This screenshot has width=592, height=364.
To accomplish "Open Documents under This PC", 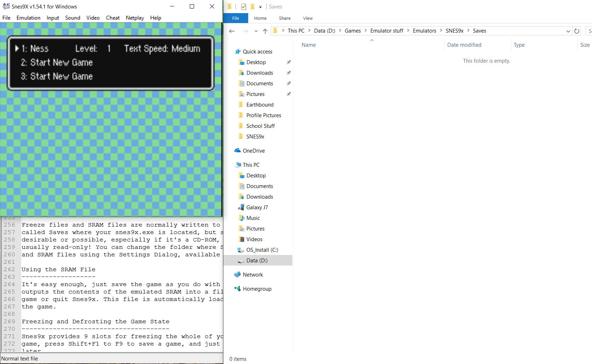I will [x=260, y=186].
